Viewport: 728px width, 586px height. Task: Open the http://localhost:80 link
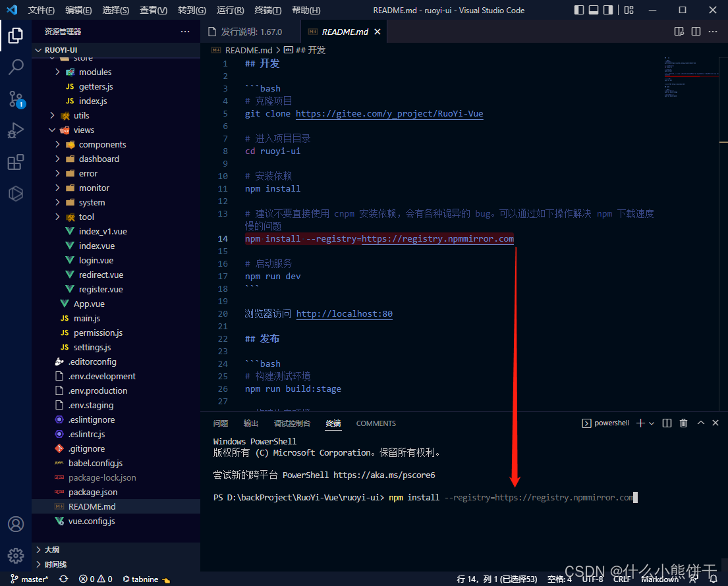pos(345,313)
